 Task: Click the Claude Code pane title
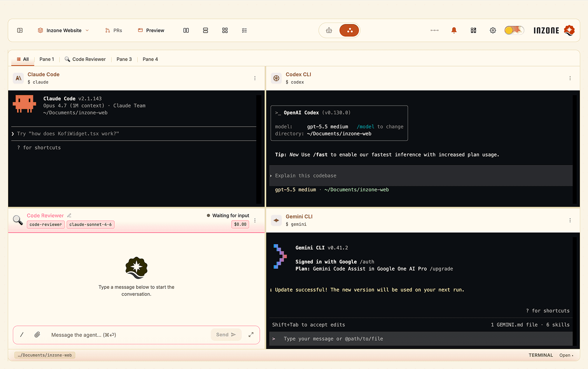click(44, 74)
